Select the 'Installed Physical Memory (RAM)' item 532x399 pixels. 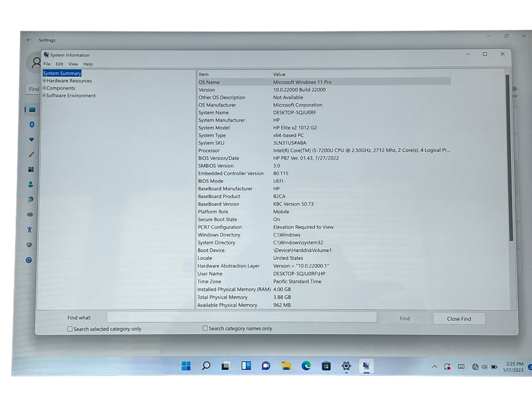[x=234, y=289]
